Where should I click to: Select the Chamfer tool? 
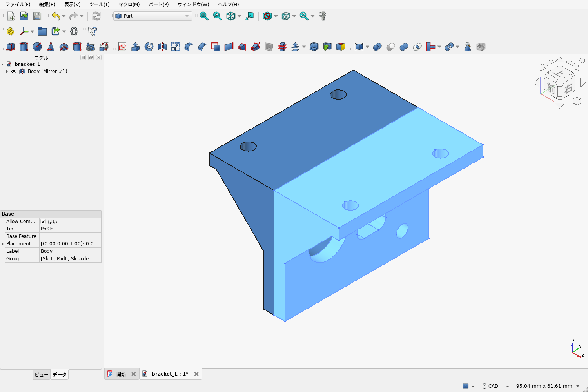(x=202, y=47)
